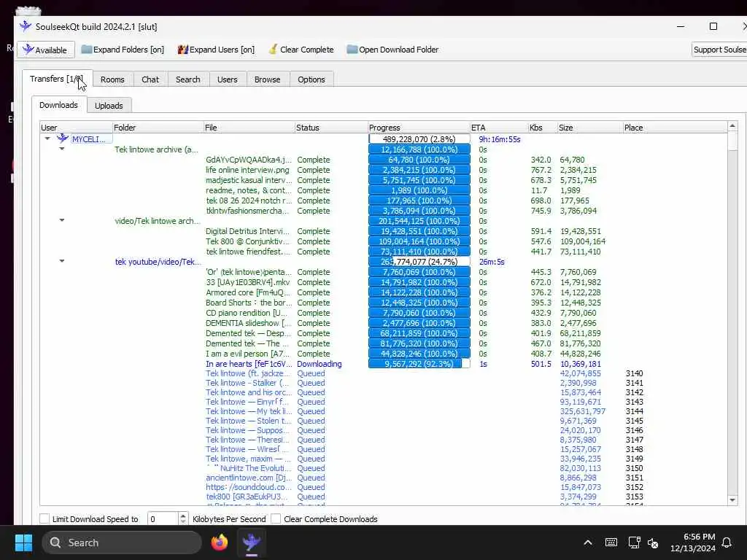Image resolution: width=747 pixels, height=560 pixels.
Task: Sort by the Kbs column header
Action: (x=543, y=128)
